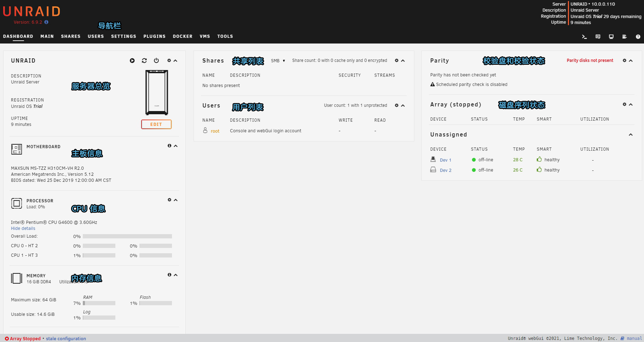Click the Log usage bar
This screenshot has height=342, width=644.
[99, 318]
